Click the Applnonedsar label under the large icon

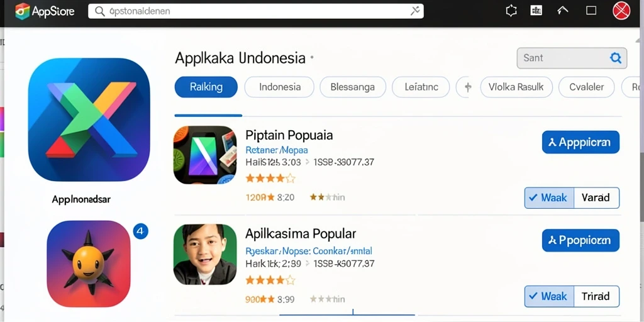(x=81, y=199)
